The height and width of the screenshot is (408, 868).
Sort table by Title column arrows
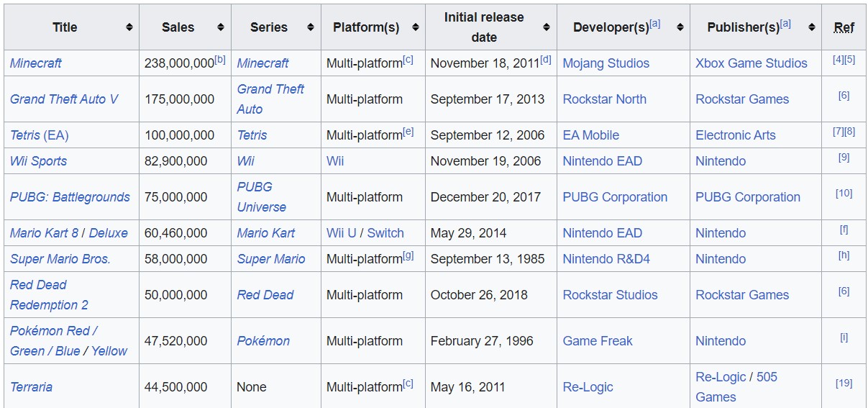(129, 27)
